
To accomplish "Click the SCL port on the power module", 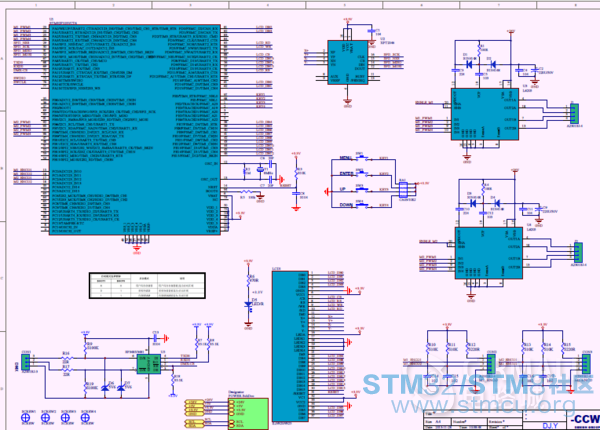I will tap(231, 422).
